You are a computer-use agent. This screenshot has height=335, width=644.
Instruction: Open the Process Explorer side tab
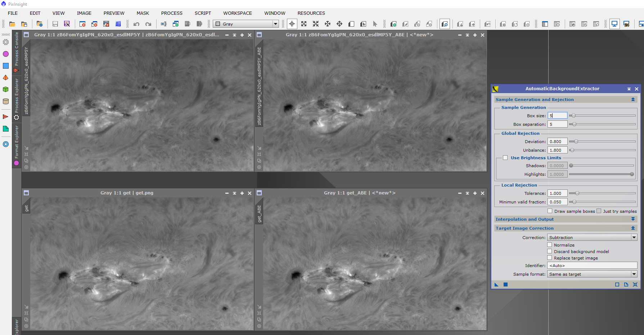(16, 99)
